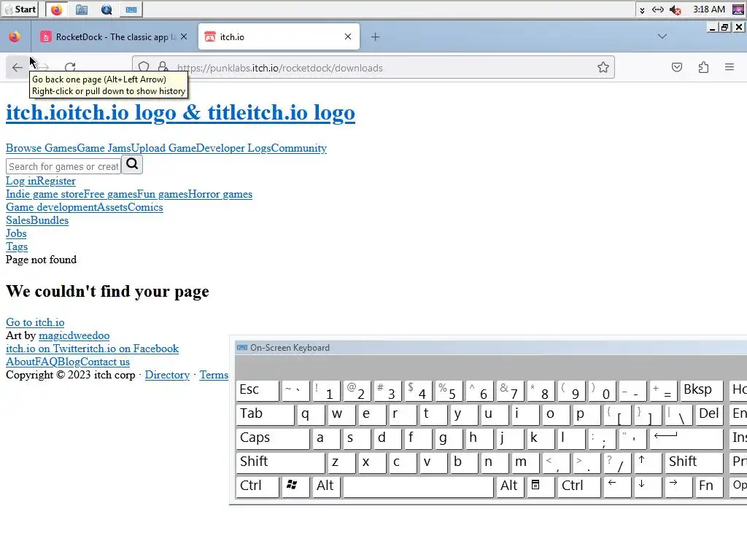Image resolution: width=747 pixels, height=560 pixels.
Task: Click the On-Screen Keyboard taskbar icon
Action: 131,9
